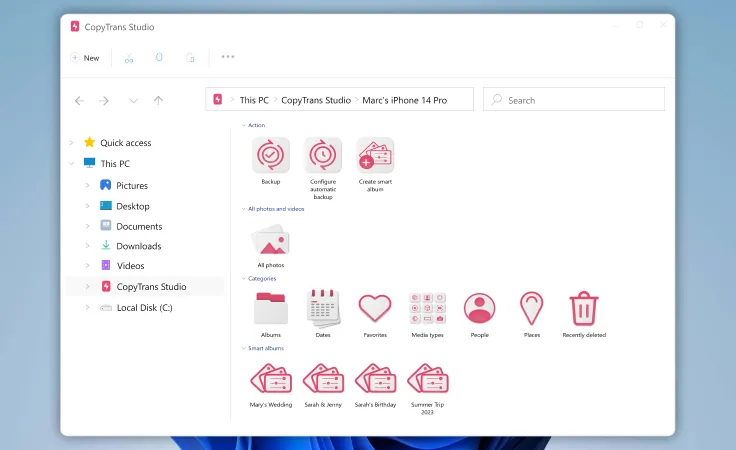Viewport: 736px width, 450px height.
Task: Expand the Videos tree node
Action: click(87, 266)
